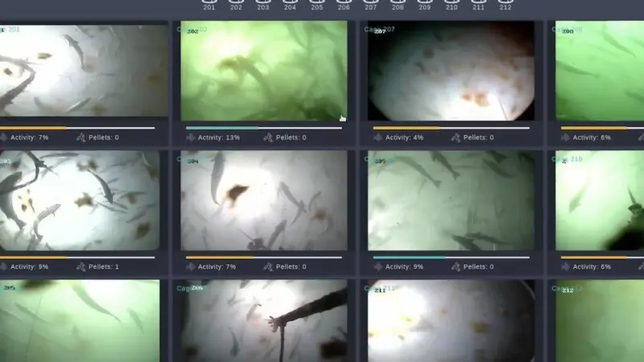Click the 'Pellets: 1' count
Viewport: 644px width, 362px height.
coord(104,267)
